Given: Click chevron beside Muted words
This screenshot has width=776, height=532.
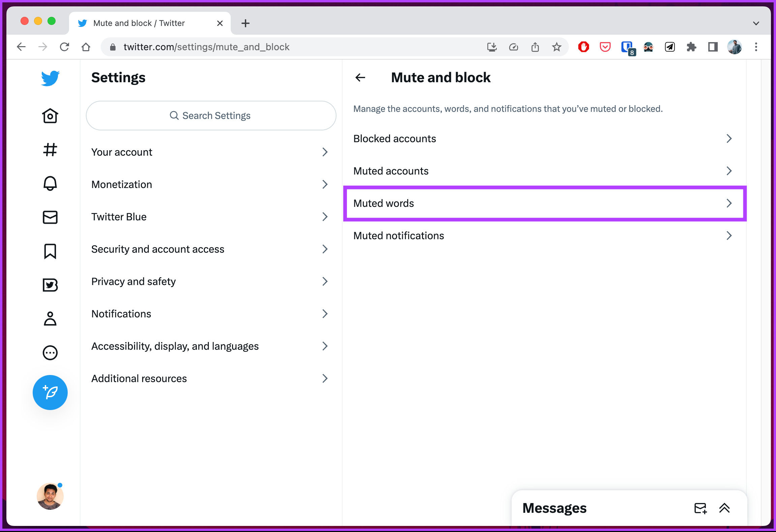Looking at the screenshot, I should [729, 203].
